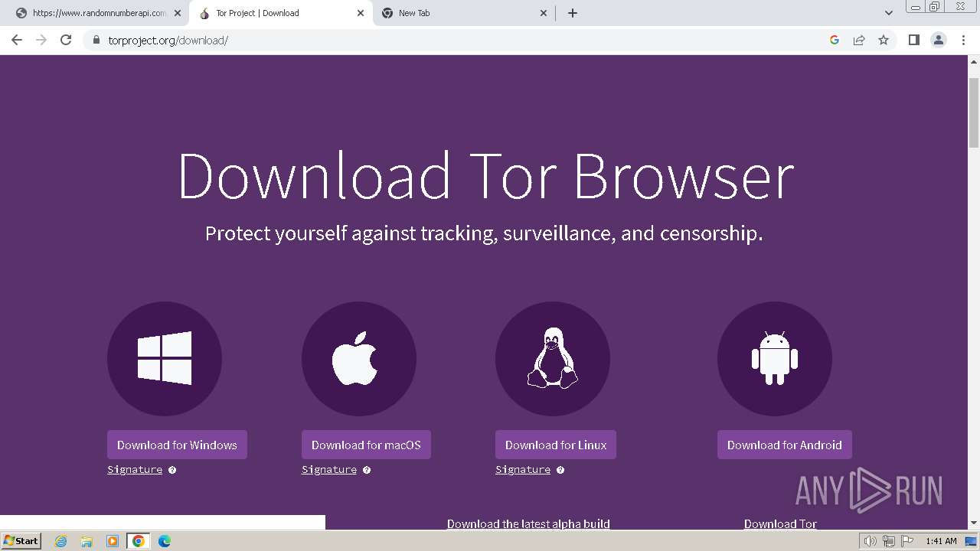
Task: Go forward with the browser arrow
Action: point(41,40)
